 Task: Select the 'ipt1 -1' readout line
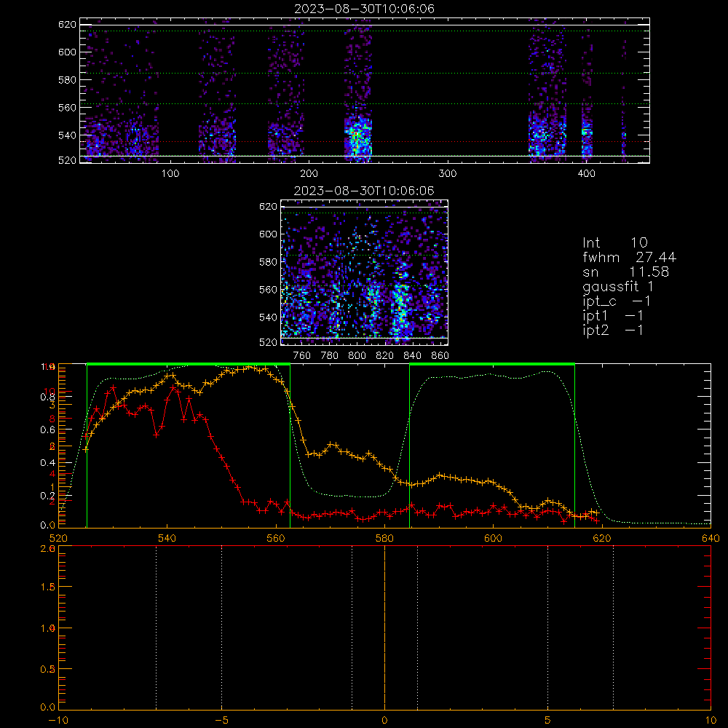pos(613,316)
